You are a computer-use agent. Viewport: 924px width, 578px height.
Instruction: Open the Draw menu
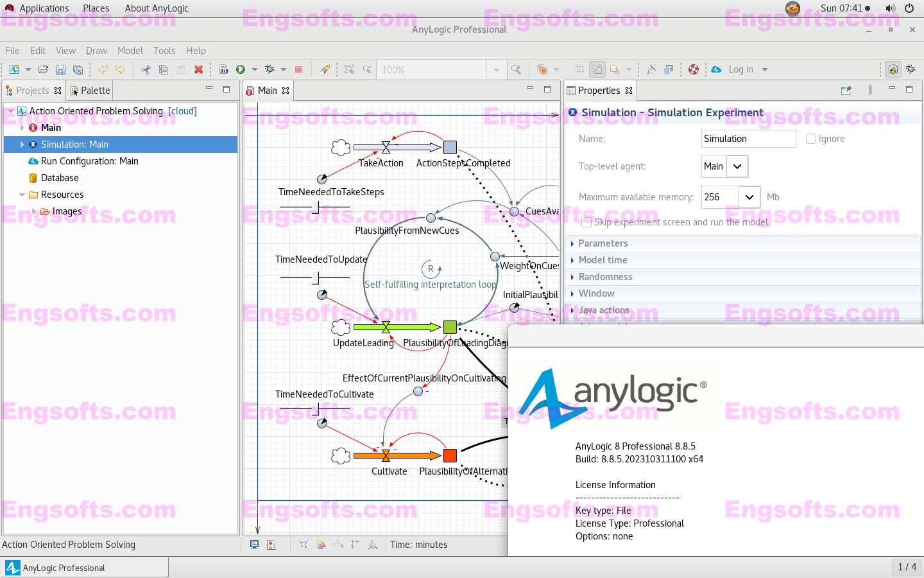tap(96, 51)
